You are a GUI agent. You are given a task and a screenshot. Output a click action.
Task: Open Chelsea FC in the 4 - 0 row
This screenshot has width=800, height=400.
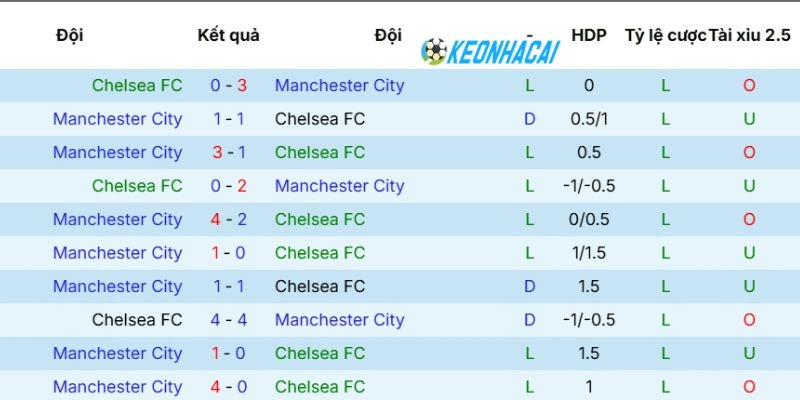click(320, 387)
